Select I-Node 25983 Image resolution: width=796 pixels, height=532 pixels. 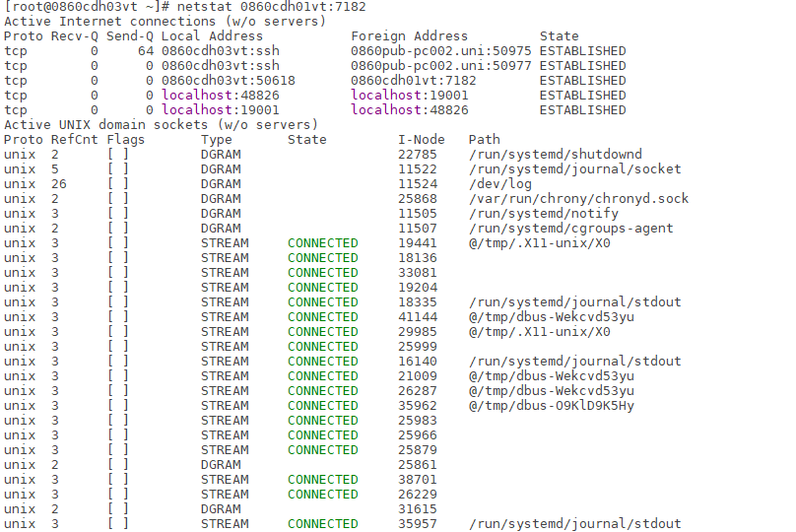(x=418, y=421)
